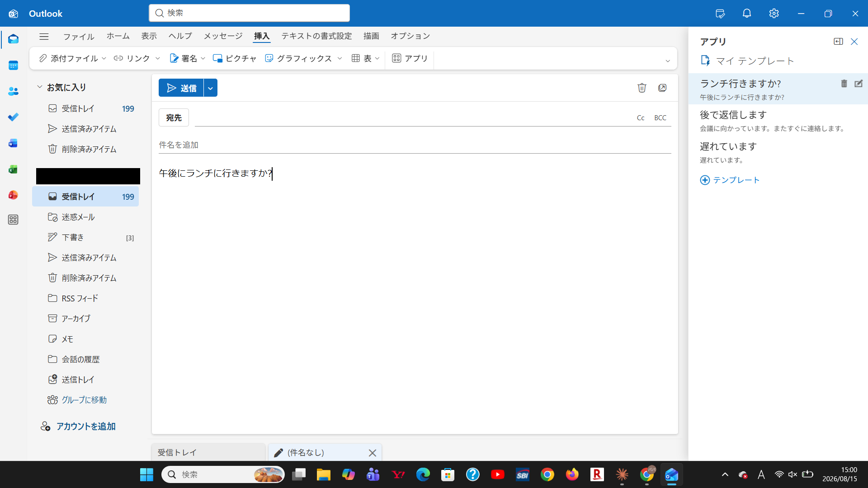
Task: Open ヘルプ tab
Action: pos(180,36)
